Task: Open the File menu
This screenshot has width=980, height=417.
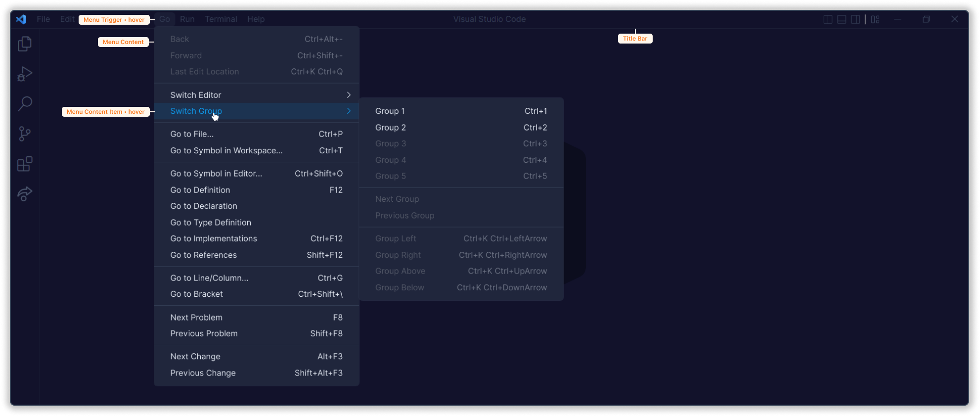Action: coord(44,19)
